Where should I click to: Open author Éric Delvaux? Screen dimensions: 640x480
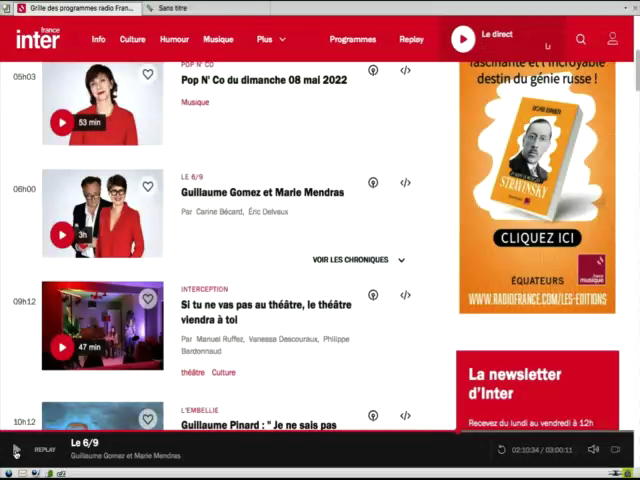[268, 211]
